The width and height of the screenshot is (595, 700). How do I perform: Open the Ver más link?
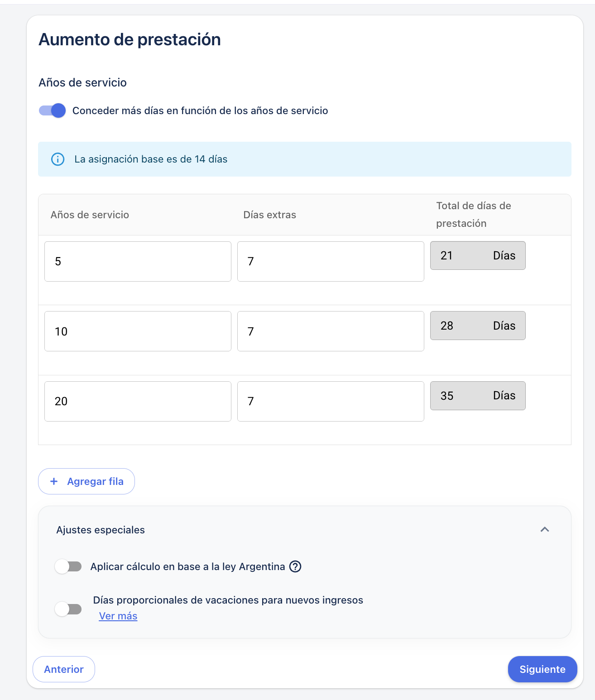click(x=118, y=616)
